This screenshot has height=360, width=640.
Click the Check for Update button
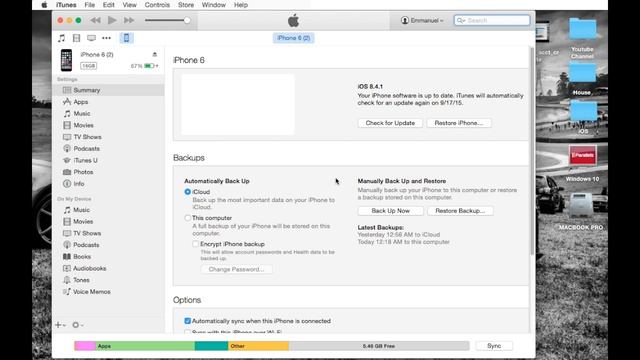(390, 123)
